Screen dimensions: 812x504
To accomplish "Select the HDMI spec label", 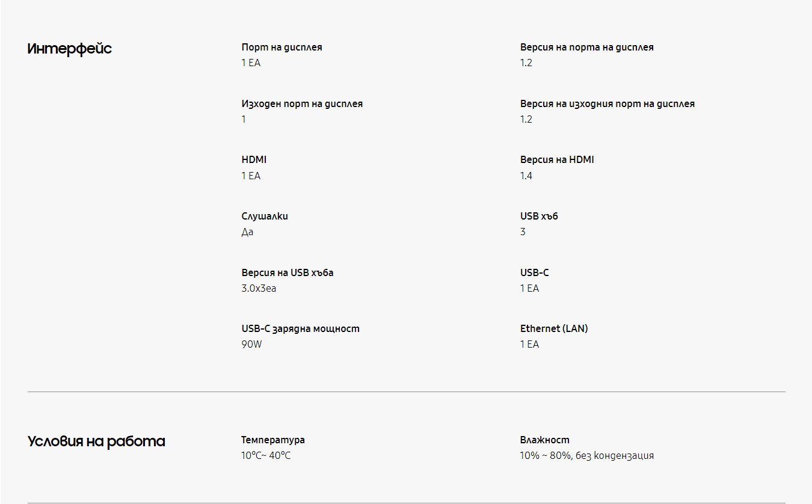I will pos(254,159).
